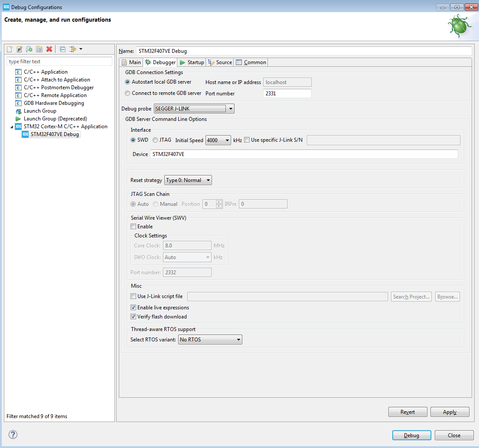Open the Select RTOS variant dropdown

[210, 340]
